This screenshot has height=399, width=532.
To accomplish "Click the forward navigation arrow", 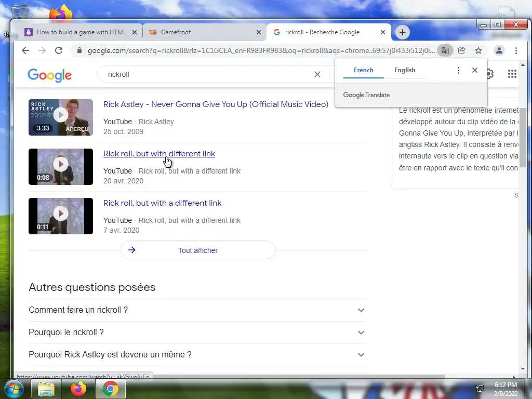I will pyautogui.click(x=42, y=50).
